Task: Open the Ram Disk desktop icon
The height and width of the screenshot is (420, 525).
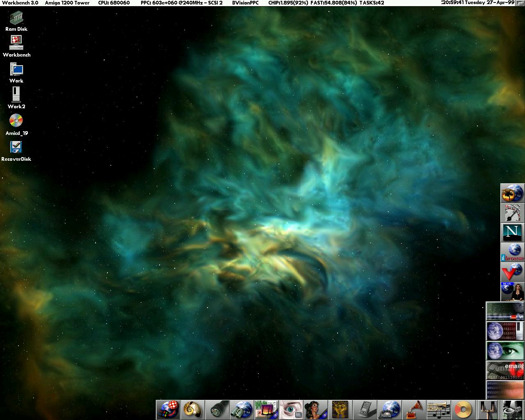Action: pyautogui.click(x=16, y=18)
